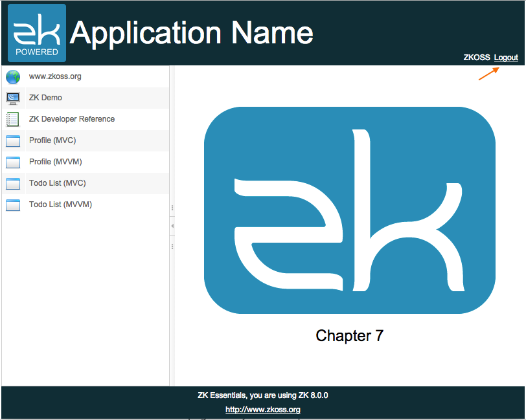This screenshot has height=420, width=526.
Task: Click the notebook icon beside ZK Developer Reference
Action: (x=13, y=119)
